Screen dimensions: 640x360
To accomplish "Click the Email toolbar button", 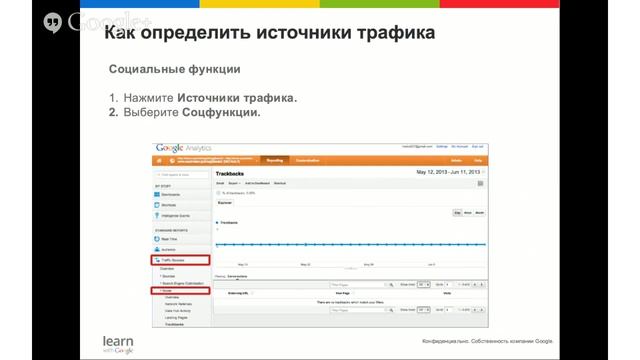I will [x=220, y=183].
